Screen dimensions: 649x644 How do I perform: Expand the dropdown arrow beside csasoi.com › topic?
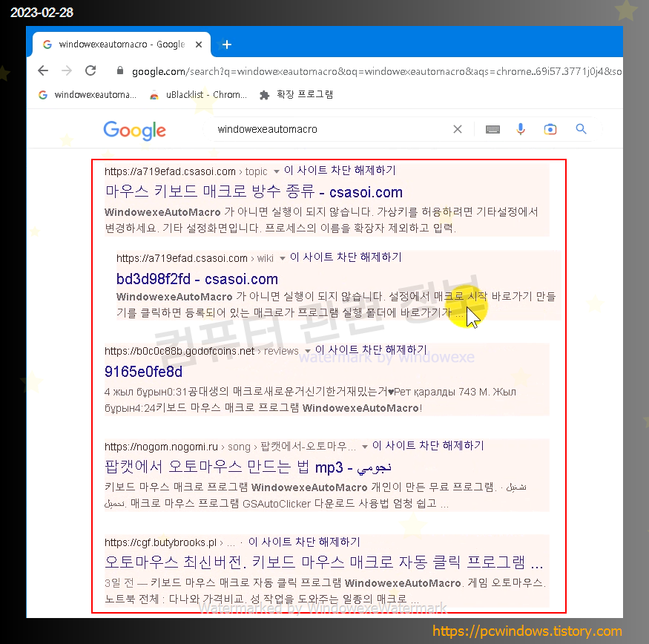coord(277,171)
